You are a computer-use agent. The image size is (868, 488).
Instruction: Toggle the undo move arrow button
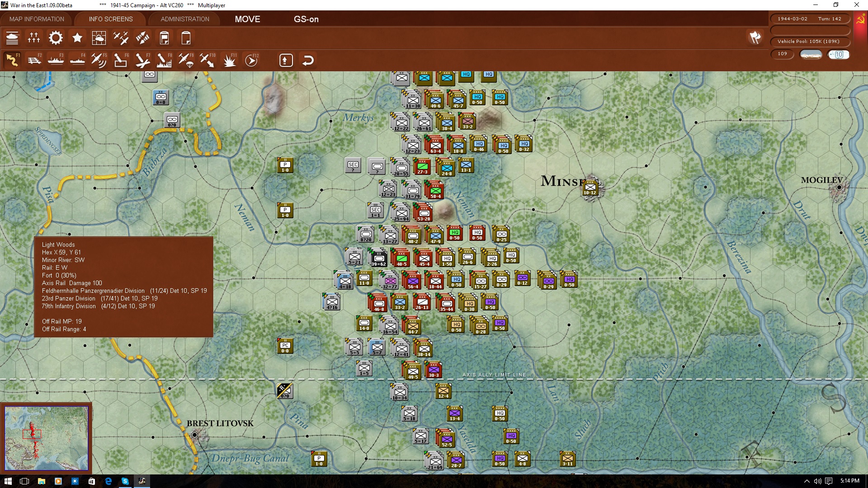tap(308, 60)
